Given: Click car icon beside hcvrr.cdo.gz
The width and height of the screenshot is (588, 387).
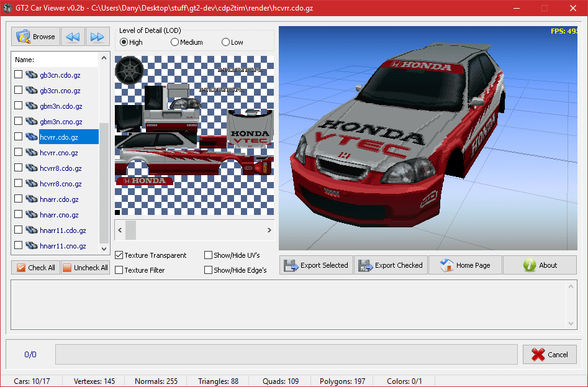Looking at the screenshot, I should pyautogui.click(x=32, y=137).
